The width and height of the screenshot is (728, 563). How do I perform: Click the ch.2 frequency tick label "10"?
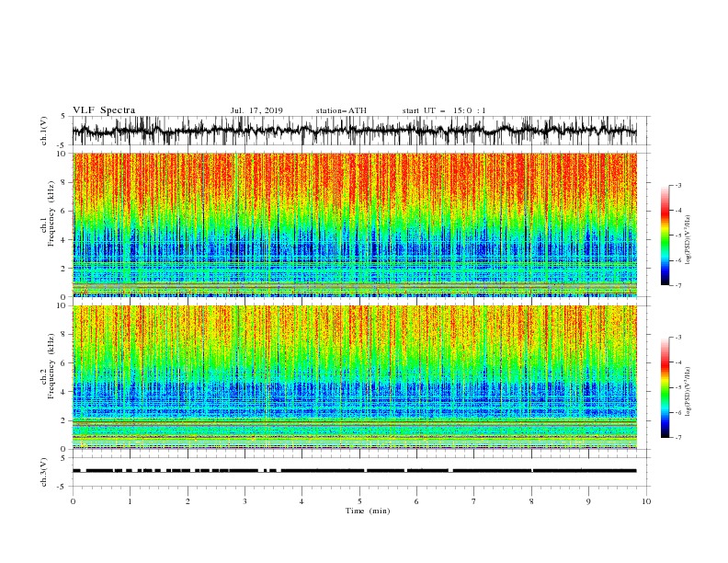62,305
